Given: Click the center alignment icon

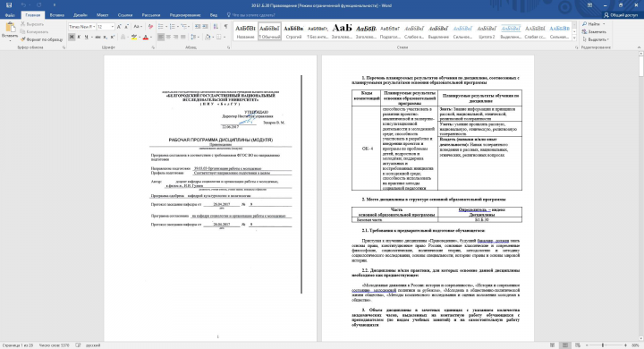Looking at the screenshot, I should pos(168,37).
